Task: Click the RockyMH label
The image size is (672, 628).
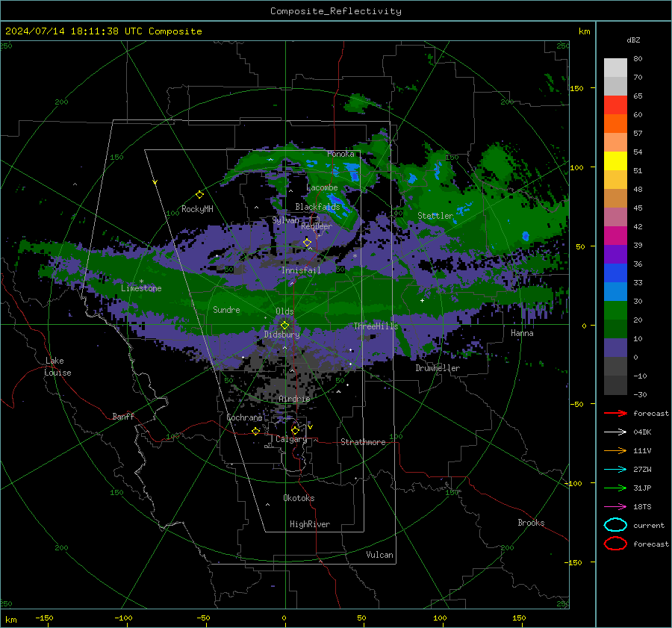Action: 197,209
